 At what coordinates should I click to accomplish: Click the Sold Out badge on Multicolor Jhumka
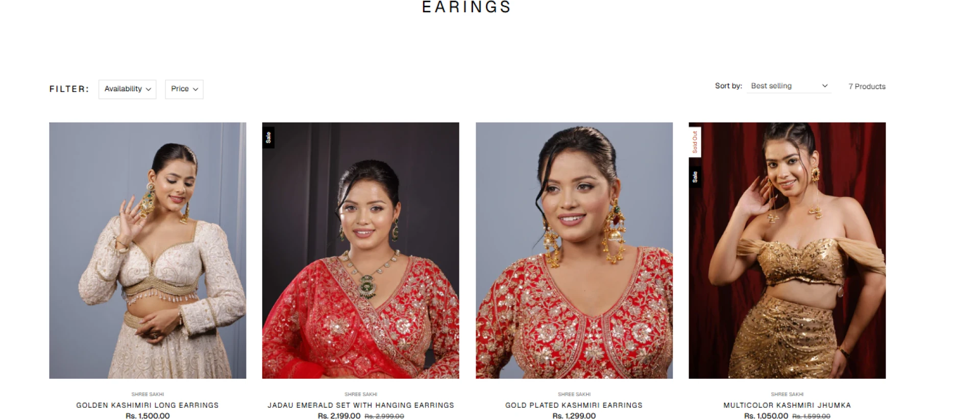(x=695, y=142)
